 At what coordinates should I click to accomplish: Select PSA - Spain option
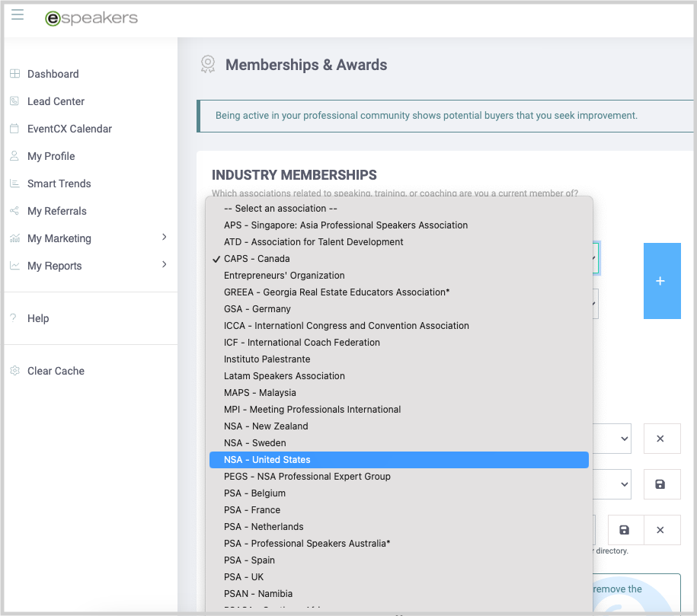point(398,560)
